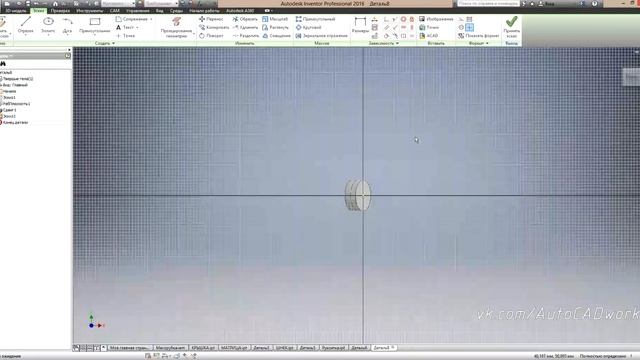Open the Эскиз ribbon tab
640x360 pixels.
click(38, 11)
